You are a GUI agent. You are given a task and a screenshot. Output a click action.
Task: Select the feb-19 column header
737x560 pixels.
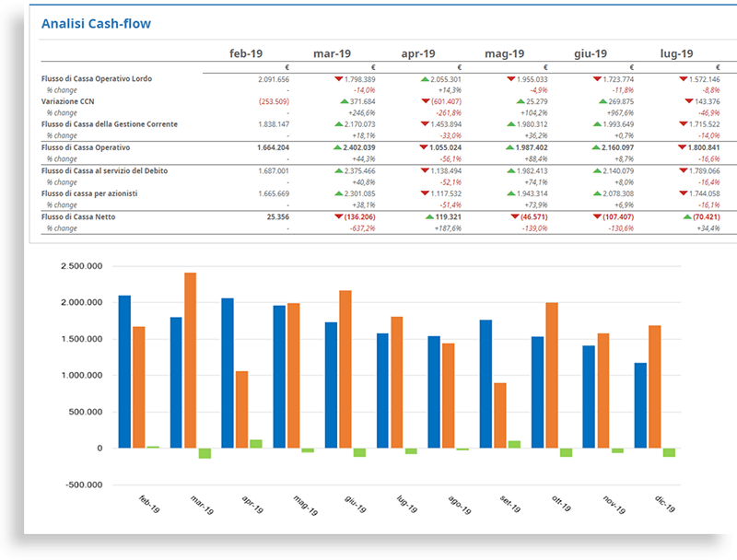(x=246, y=53)
